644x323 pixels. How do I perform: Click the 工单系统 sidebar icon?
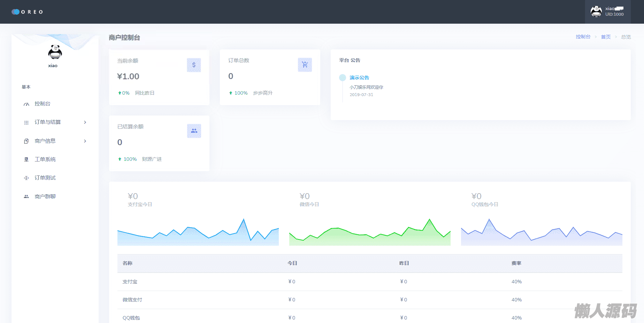(26, 159)
